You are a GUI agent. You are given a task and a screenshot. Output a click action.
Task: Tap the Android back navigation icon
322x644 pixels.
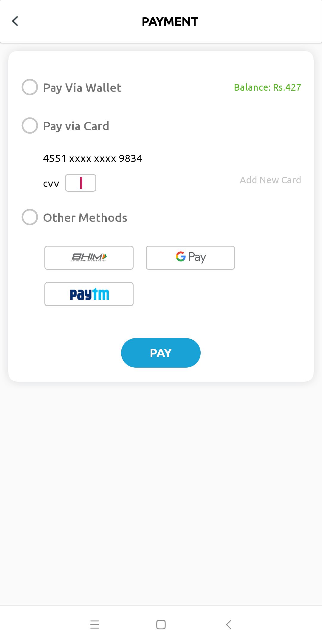click(229, 624)
